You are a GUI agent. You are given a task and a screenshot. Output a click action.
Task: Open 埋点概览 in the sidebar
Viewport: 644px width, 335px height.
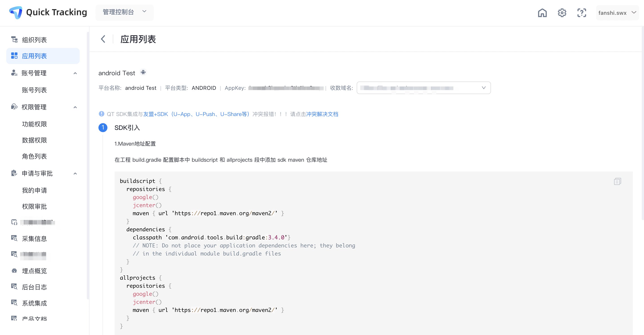tap(34, 271)
